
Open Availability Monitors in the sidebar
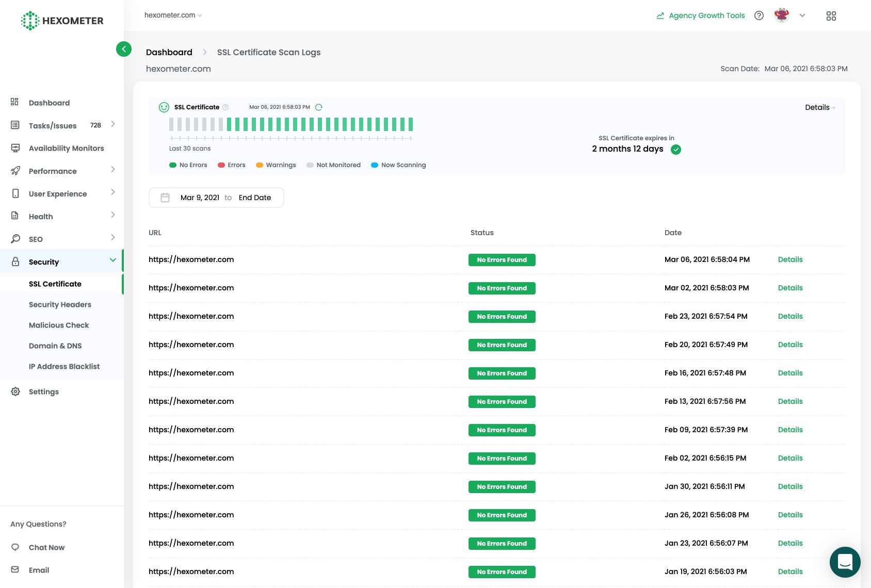66,148
